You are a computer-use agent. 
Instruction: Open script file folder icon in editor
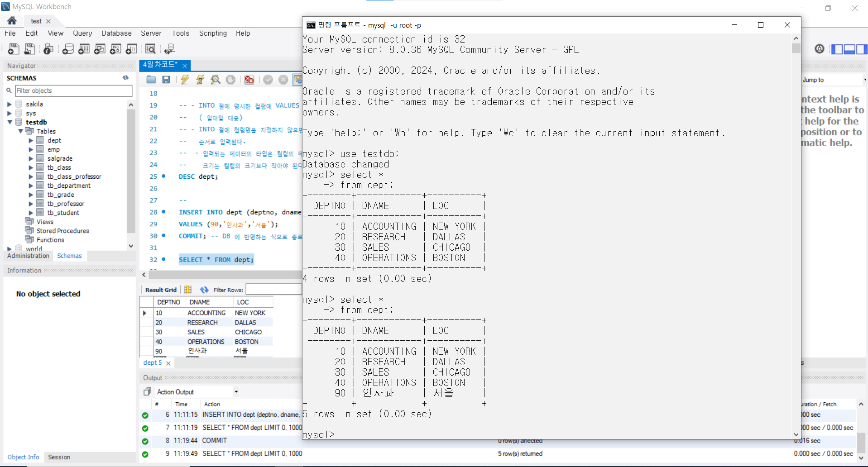pos(151,80)
